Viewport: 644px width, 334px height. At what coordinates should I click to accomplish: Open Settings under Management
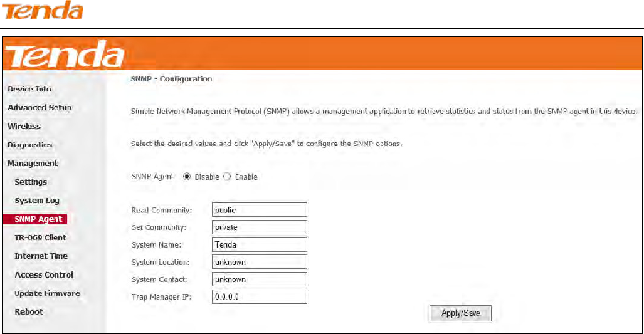click(31, 182)
